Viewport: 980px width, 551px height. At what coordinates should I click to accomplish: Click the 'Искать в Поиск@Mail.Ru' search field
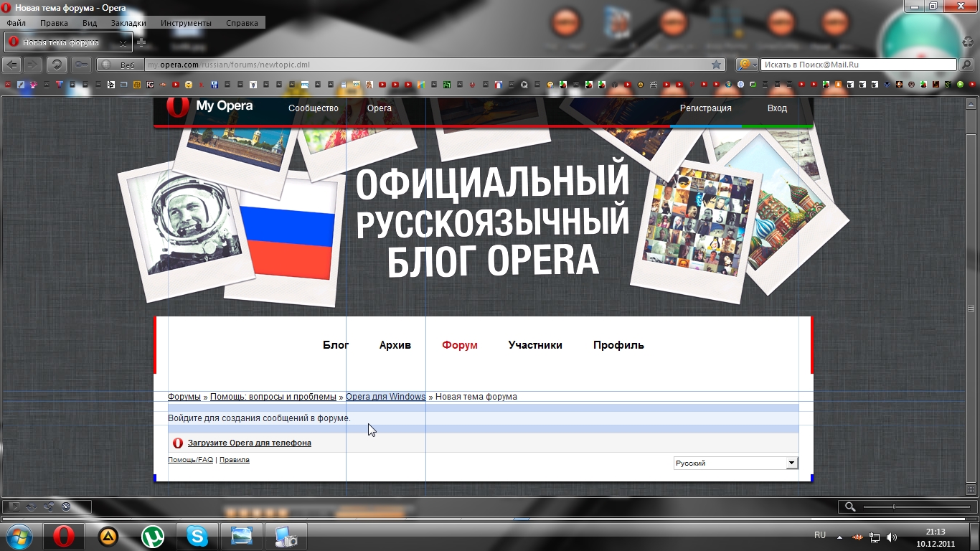(x=859, y=65)
